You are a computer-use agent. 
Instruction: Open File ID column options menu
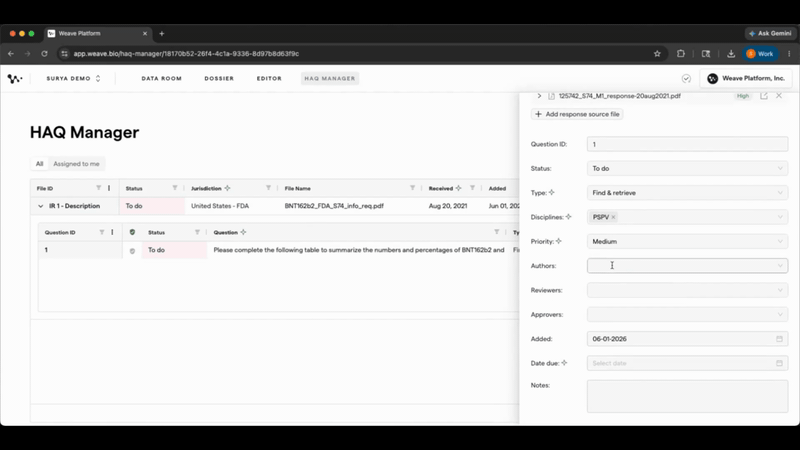pyautogui.click(x=109, y=188)
